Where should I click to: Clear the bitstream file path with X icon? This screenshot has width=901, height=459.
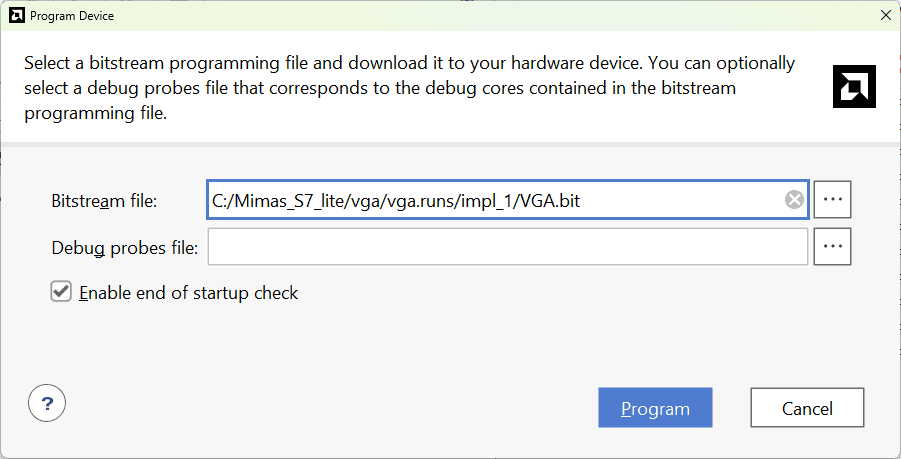coord(794,200)
